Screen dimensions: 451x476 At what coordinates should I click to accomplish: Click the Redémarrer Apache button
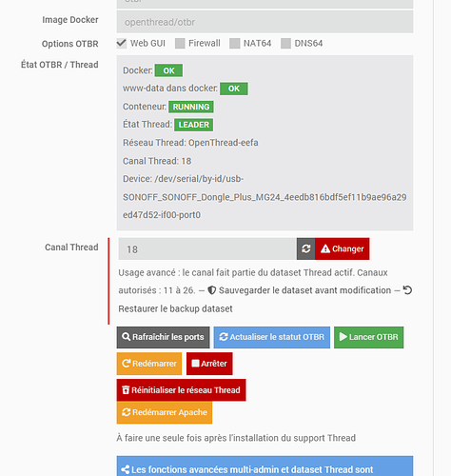(x=165, y=412)
